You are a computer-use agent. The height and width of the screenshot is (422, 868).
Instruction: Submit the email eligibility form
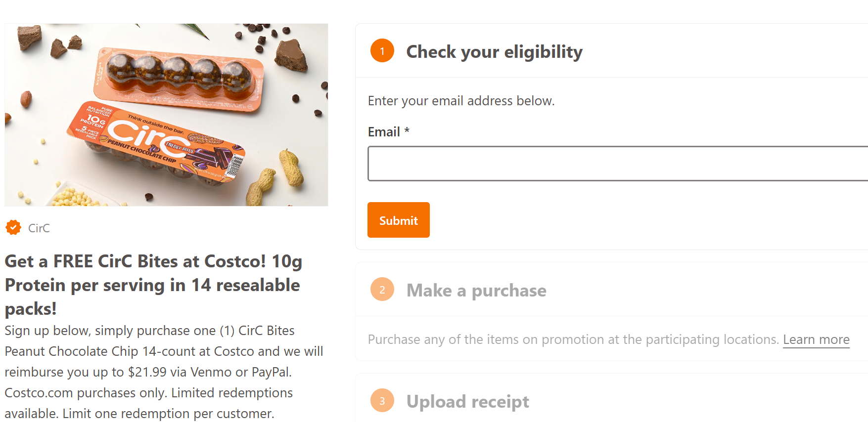[398, 220]
